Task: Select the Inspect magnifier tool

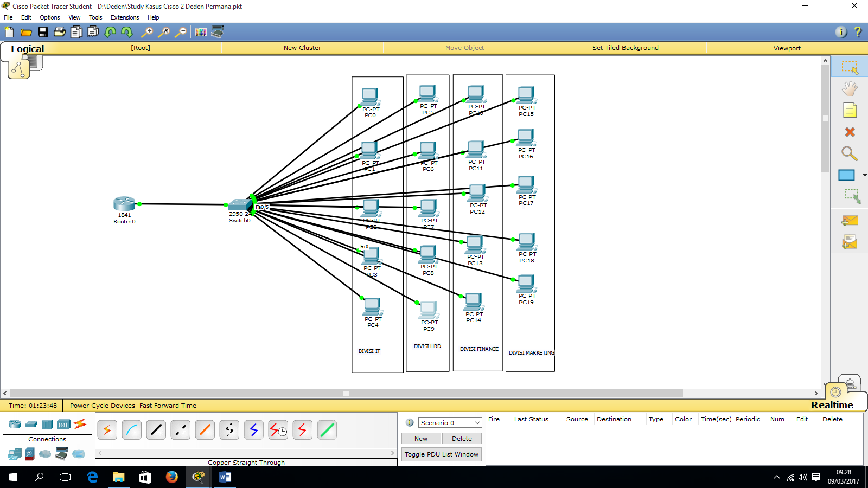Action: coord(849,154)
